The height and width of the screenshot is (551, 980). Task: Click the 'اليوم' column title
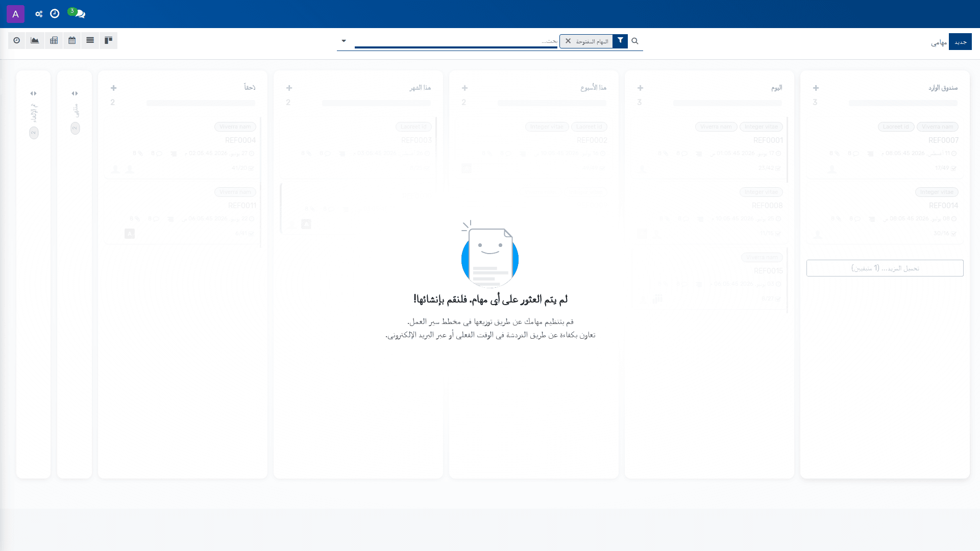776,88
